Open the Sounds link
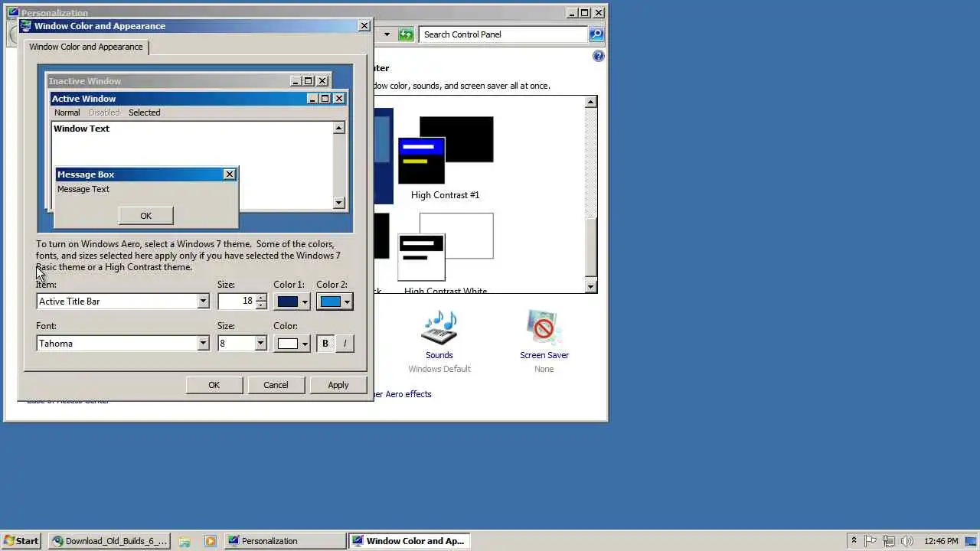Screen dimensions: 980x551 coord(439,355)
